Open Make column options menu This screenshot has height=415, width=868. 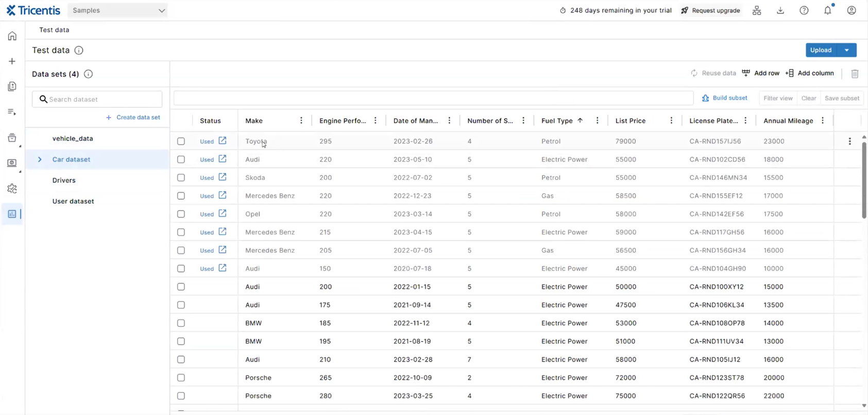click(x=301, y=121)
